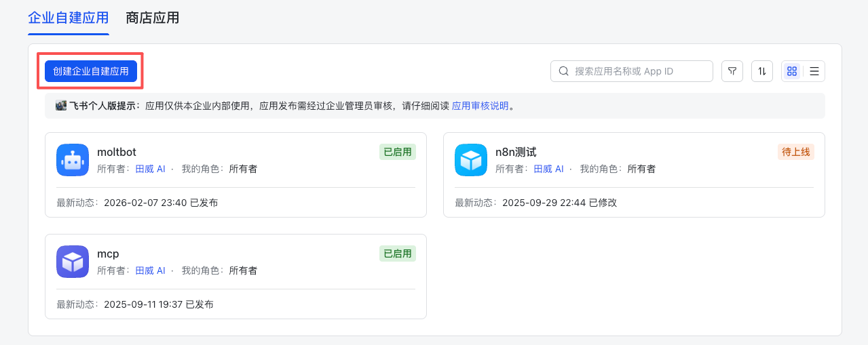Select the 企业自建应用 tab
868x345 pixels.
(x=69, y=18)
